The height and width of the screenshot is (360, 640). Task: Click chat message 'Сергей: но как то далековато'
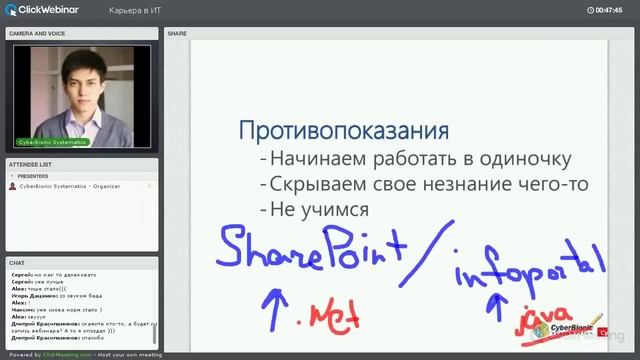click(54, 275)
